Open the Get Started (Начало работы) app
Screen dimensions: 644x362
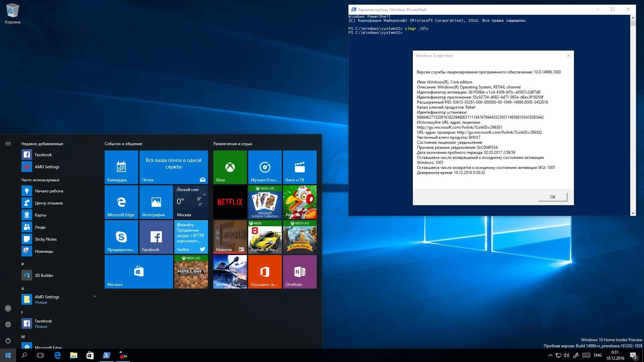point(59,191)
